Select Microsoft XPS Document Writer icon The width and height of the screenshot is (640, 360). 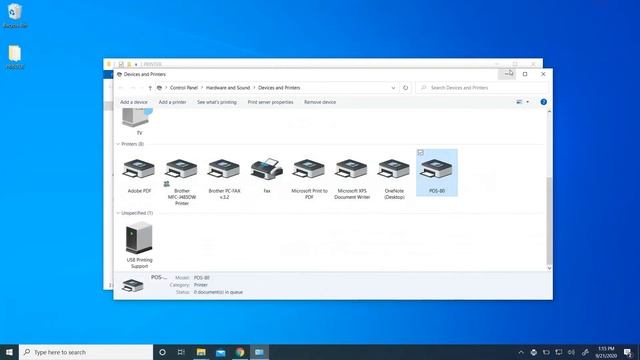click(x=351, y=169)
